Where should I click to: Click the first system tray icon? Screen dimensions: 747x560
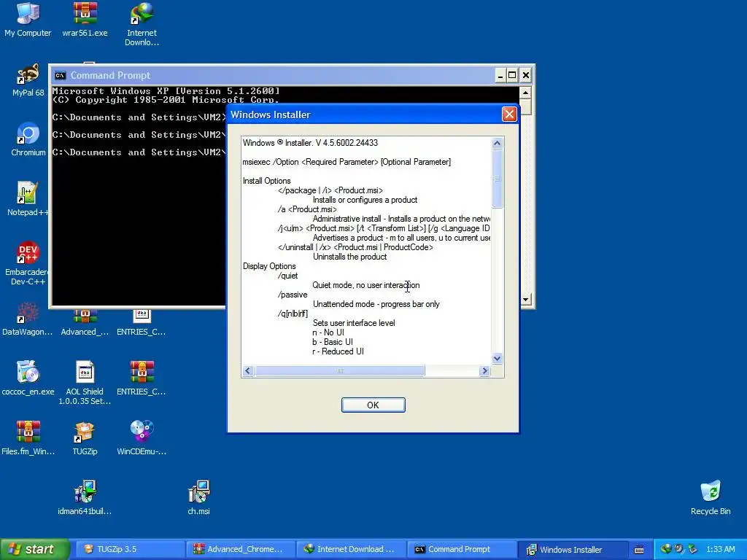pos(665,549)
